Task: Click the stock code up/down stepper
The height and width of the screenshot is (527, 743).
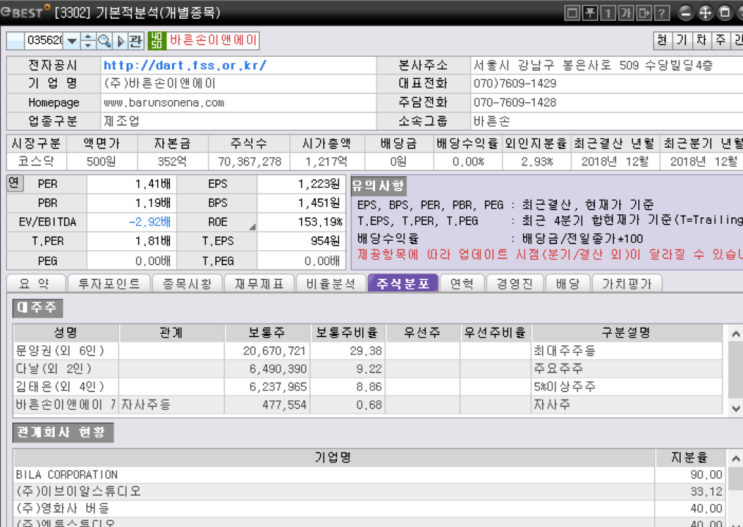Action: click(88, 41)
